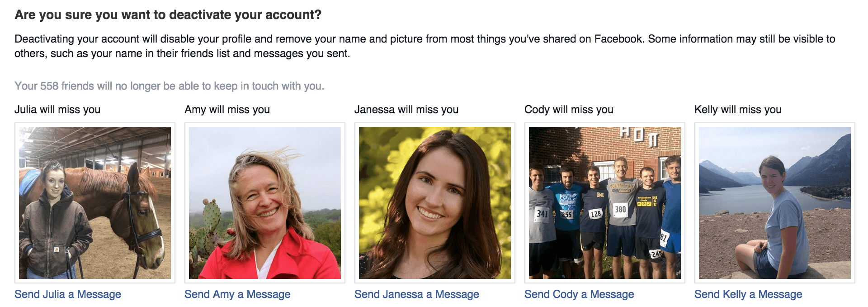868x307 pixels.
Task: Click the 'Your 558 friends' notice text
Action: 169,86
